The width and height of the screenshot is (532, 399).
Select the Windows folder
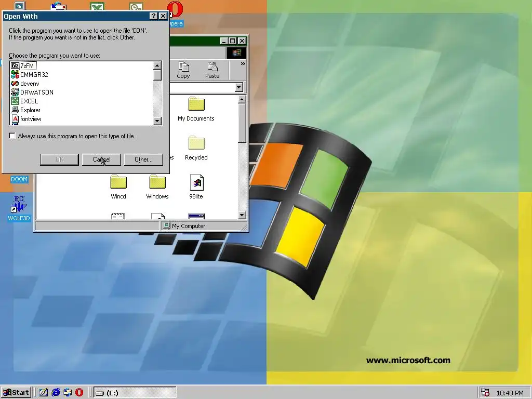[157, 187]
